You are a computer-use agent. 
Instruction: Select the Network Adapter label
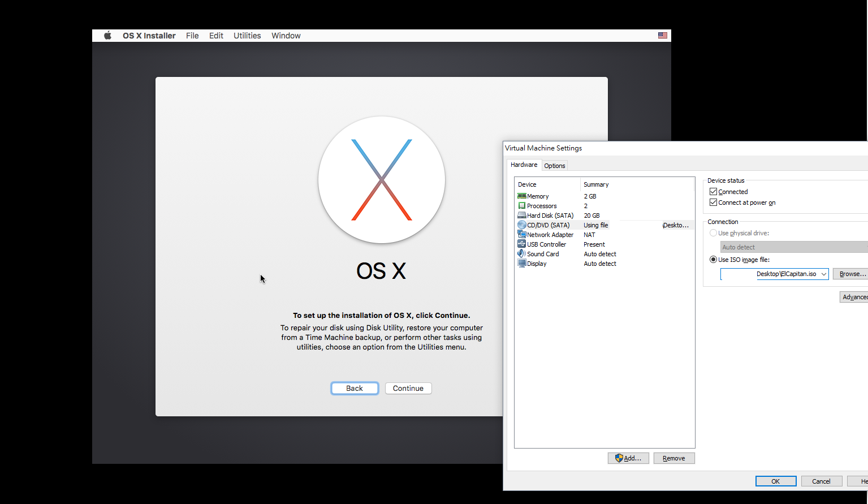[x=550, y=235]
